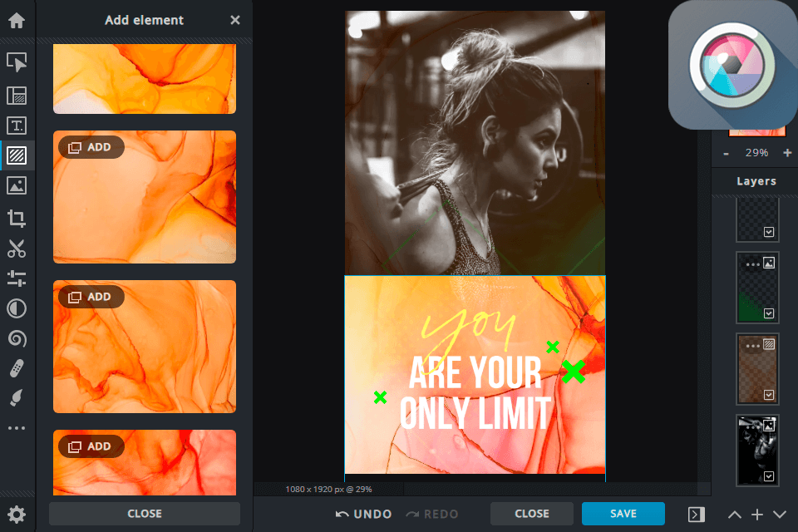Click ADD on the third orange watercolor

[x=91, y=297]
